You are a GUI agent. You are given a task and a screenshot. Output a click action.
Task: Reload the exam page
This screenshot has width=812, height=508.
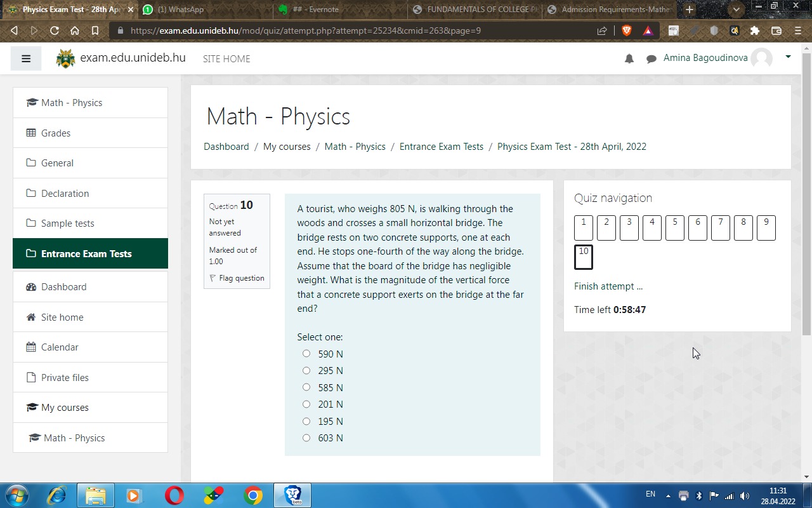pos(55,30)
